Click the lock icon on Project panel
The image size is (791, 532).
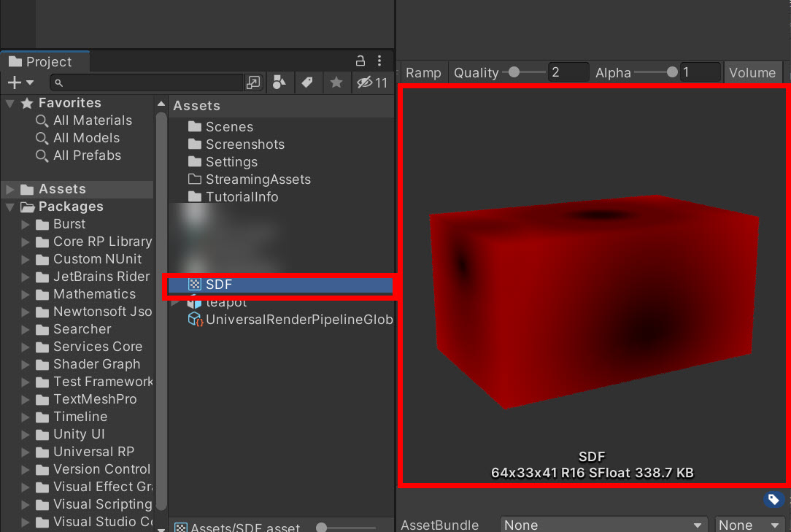360,61
